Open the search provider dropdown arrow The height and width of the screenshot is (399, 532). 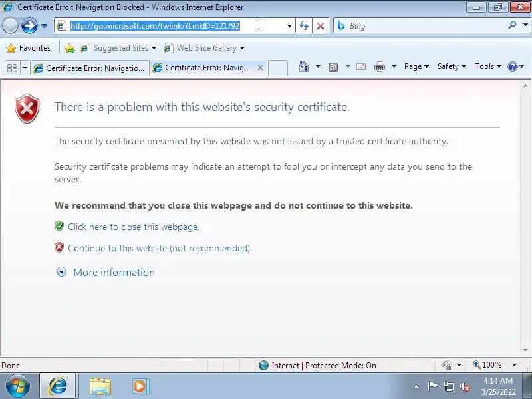525,25
